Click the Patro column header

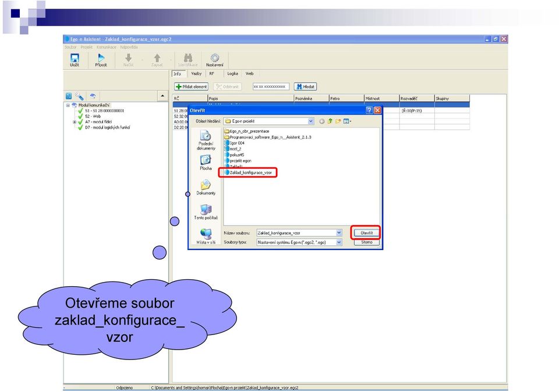click(x=346, y=98)
